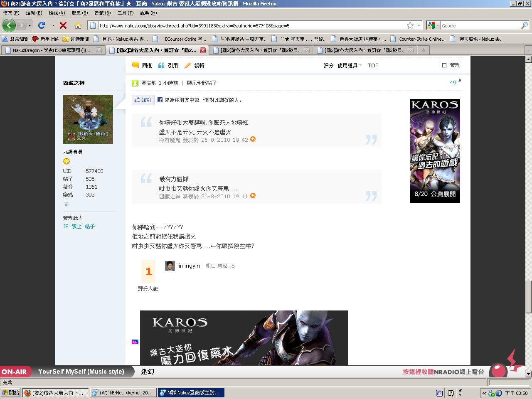The image size is (532, 399).
Task: Jump to quoted post by 西藏之神 via orange arrow
Action: click(253, 196)
